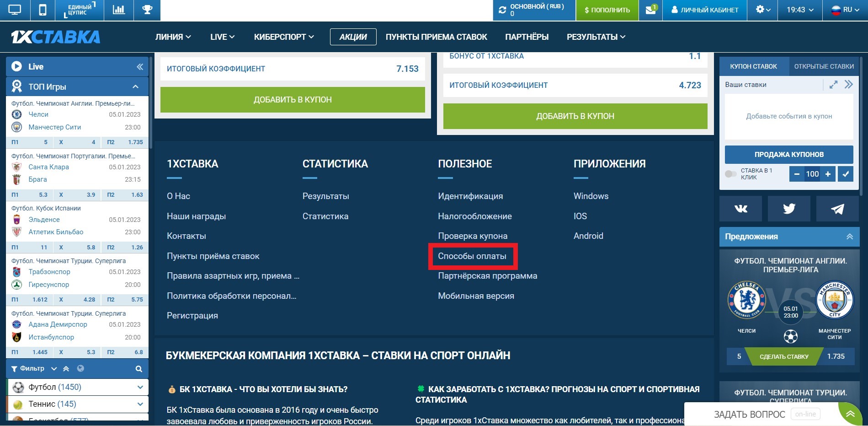Open РЕЗУЛЬТАТЫ dropdown menu

[596, 37]
